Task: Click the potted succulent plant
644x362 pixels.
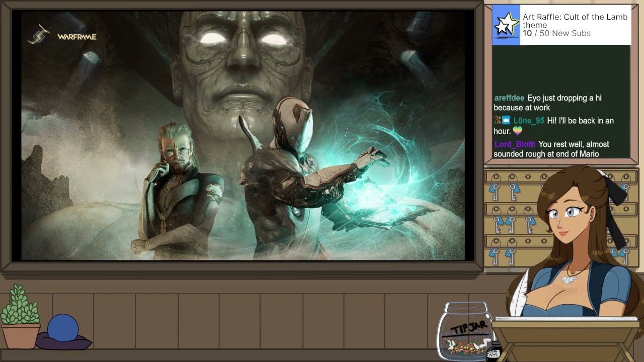Action: pos(20,317)
